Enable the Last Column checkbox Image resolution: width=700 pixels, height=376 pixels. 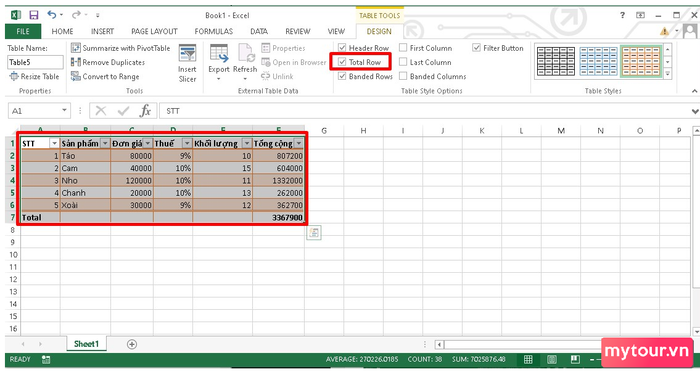coord(403,62)
